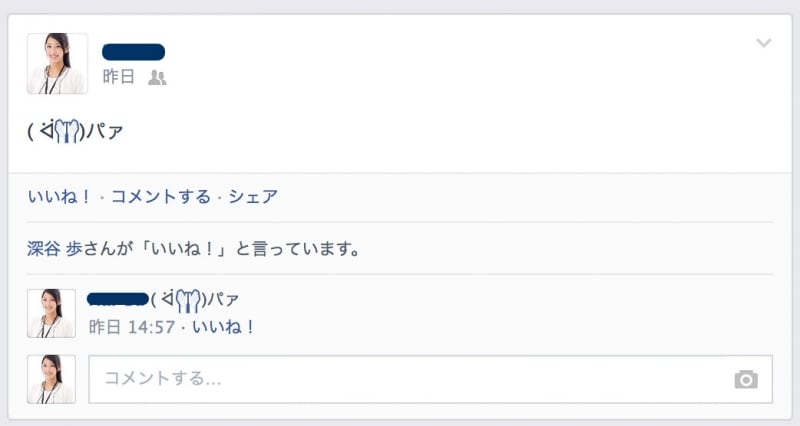Screen dimensions: 800x426
Task: Click the 昨日 timestamp under author name
Action: pos(118,77)
